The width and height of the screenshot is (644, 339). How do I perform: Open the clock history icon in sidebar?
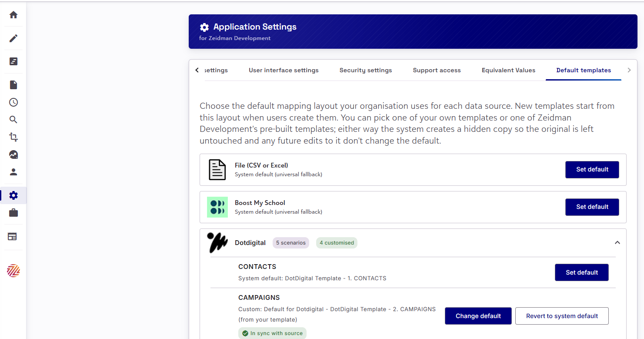click(x=13, y=102)
